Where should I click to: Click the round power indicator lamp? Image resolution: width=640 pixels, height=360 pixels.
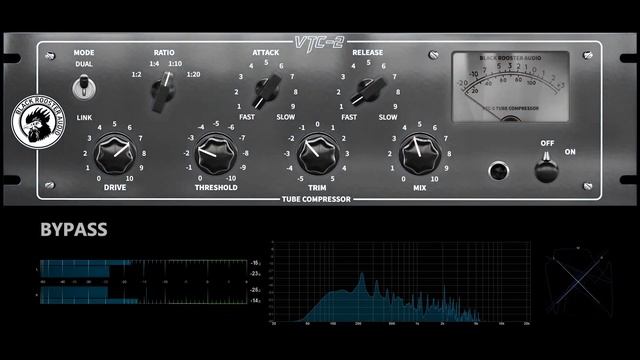[498, 171]
